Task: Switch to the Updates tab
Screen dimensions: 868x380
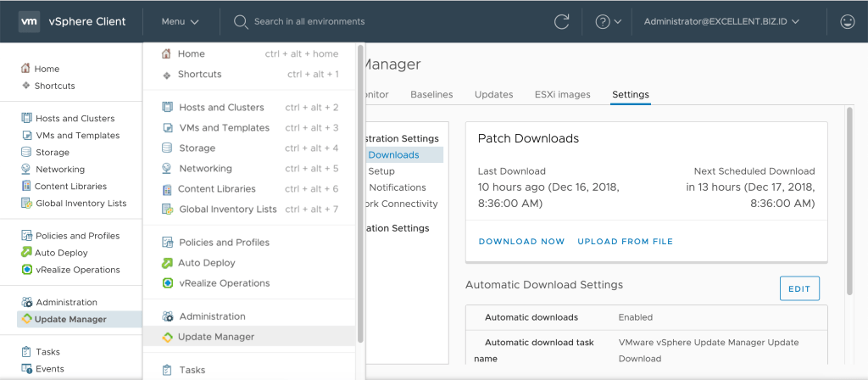Action: 494,94
